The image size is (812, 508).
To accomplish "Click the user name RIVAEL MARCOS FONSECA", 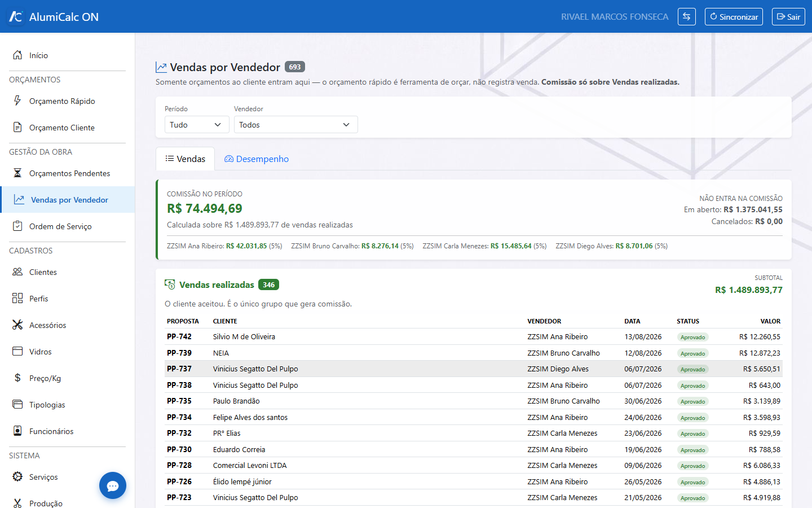I will 615,17.
